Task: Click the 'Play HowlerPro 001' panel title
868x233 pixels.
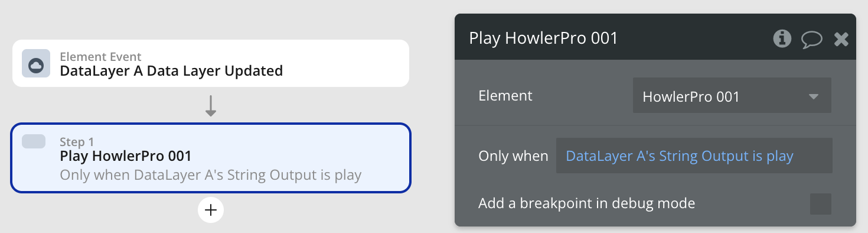Action: pos(543,38)
